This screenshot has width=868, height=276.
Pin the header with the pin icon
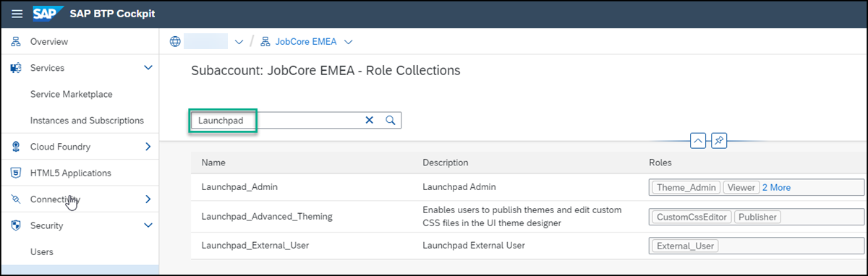click(718, 141)
